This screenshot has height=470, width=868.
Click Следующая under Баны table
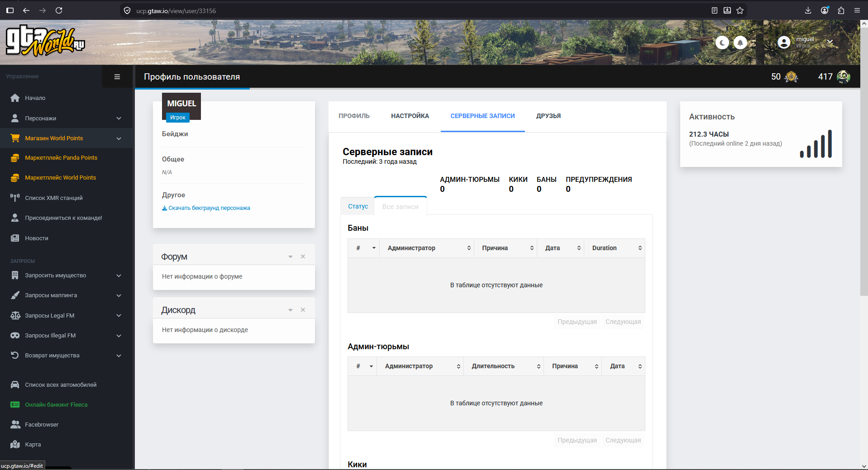(x=623, y=322)
